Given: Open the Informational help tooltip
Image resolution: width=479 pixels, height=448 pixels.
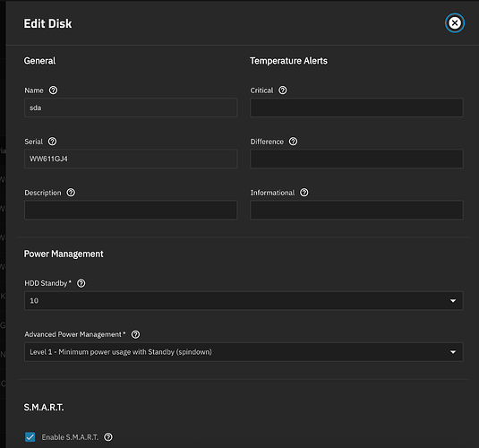Looking at the screenshot, I should 304,193.
